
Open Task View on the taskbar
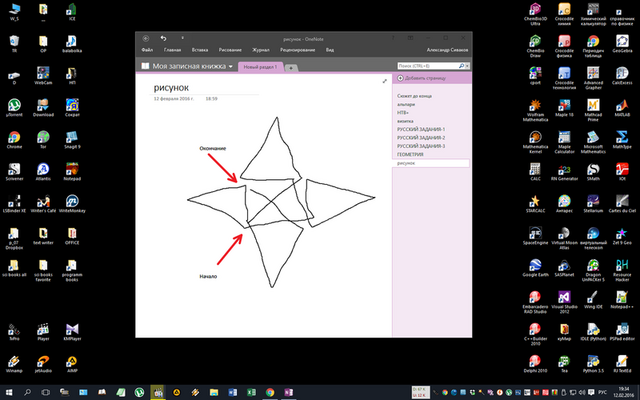click(46, 392)
